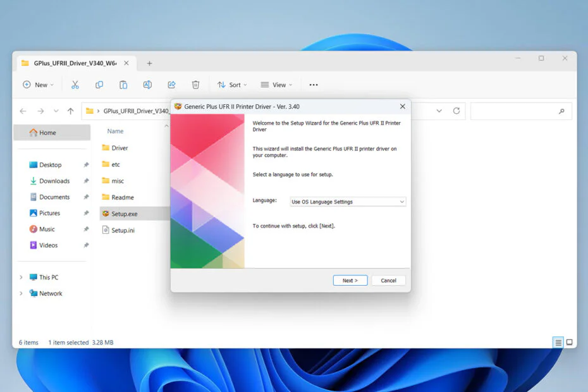Click the search magnifier icon
This screenshot has height=392, width=588.
coord(561,111)
